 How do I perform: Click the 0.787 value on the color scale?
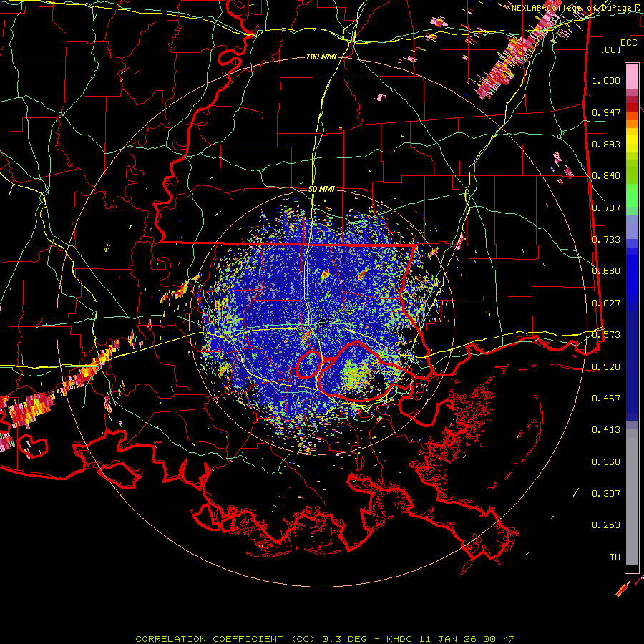606,208
